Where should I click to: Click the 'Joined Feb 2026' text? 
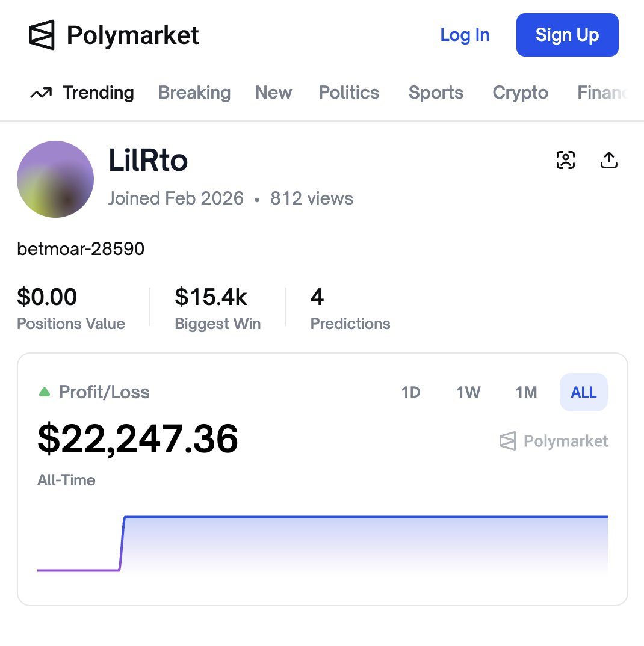176,198
